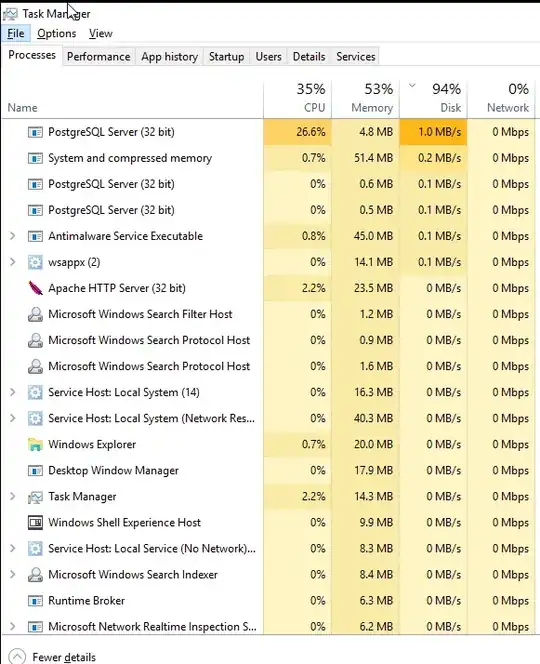Click the System and compressed memory icon
This screenshot has width=540, height=664.
tap(35, 158)
